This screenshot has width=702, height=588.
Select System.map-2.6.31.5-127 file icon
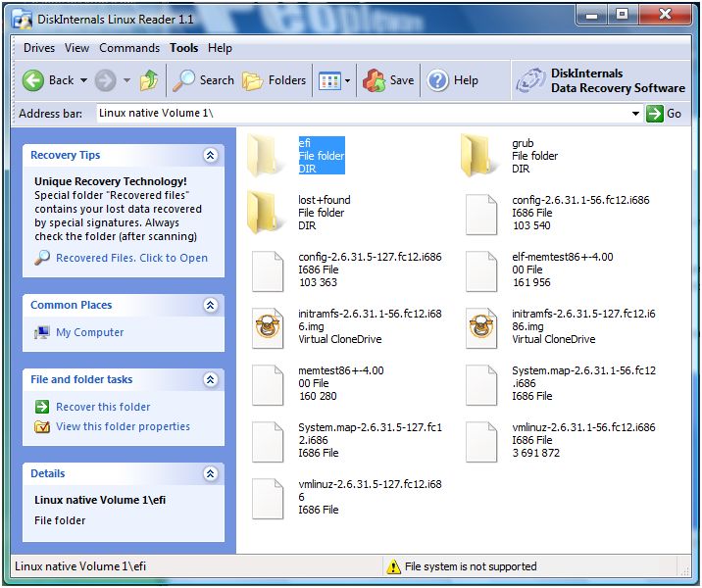[x=268, y=442]
